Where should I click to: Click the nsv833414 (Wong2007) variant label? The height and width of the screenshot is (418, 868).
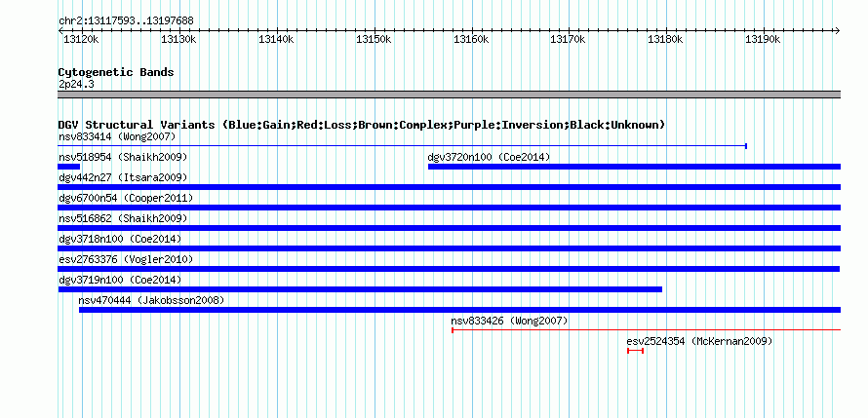pos(117,136)
